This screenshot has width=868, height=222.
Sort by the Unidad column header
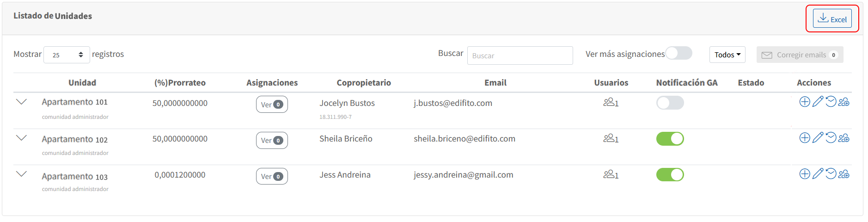point(82,83)
